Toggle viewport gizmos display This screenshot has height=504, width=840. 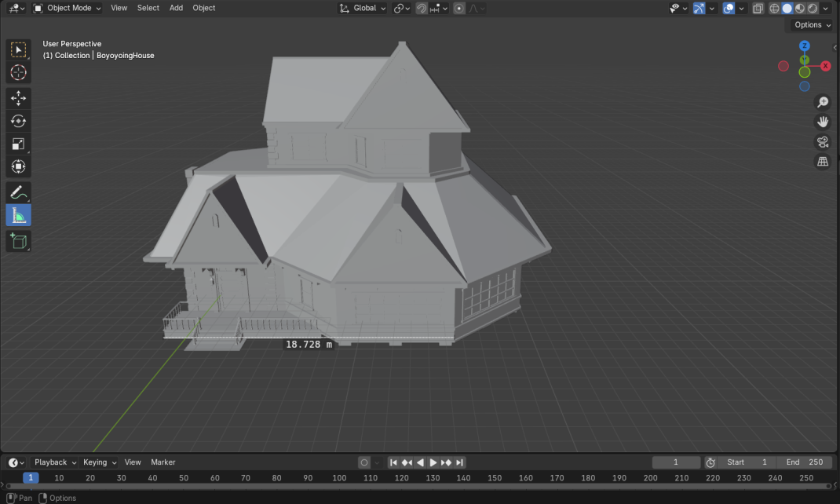click(699, 8)
